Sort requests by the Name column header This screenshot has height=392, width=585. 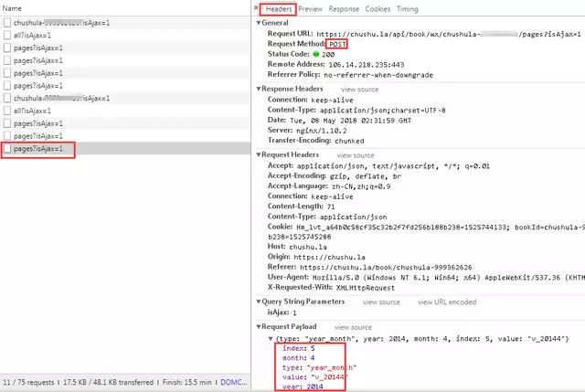[x=13, y=7]
